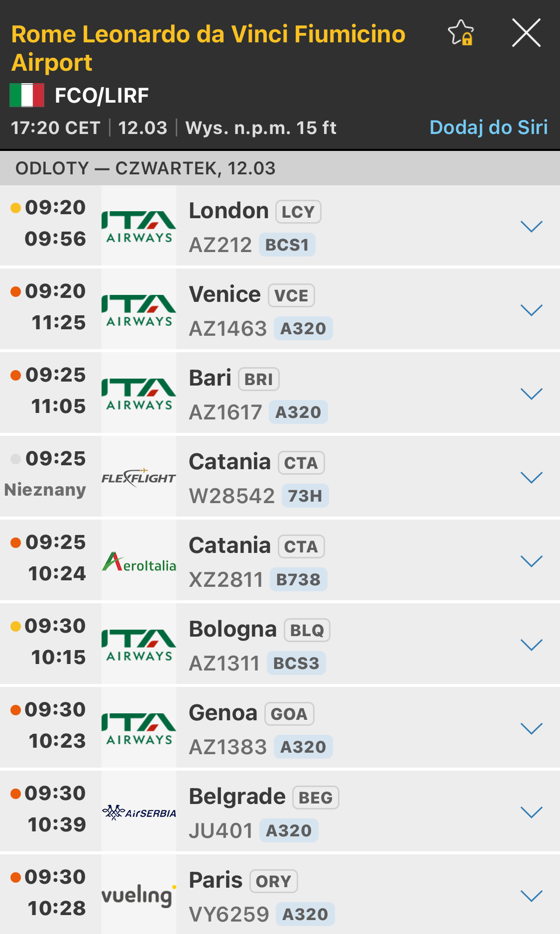Viewport: 560px width, 934px height.
Task: Expand the Paris VY6259 flight row
Action: pos(531,896)
